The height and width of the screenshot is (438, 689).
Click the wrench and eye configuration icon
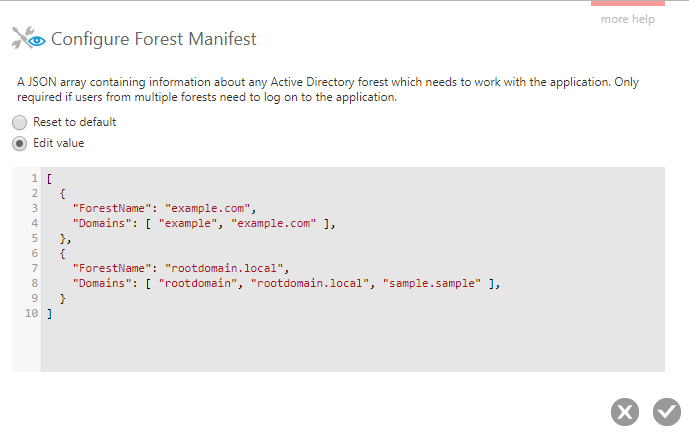pyautogui.click(x=29, y=38)
